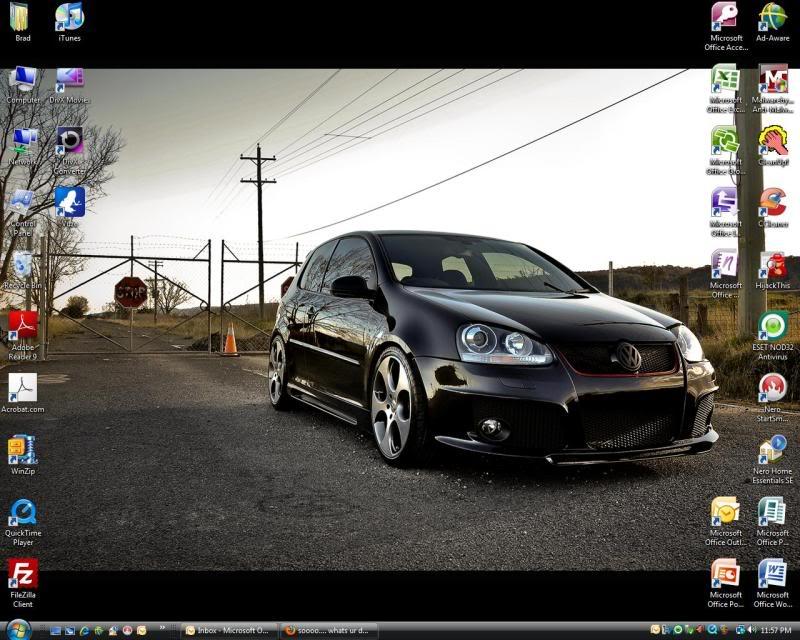The height and width of the screenshot is (640, 800).
Task: Select the CleanUp! hand icon
Action: [772, 146]
